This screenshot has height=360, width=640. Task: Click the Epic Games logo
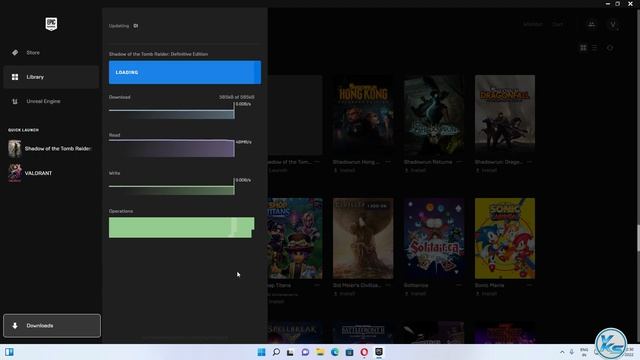(x=51, y=24)
